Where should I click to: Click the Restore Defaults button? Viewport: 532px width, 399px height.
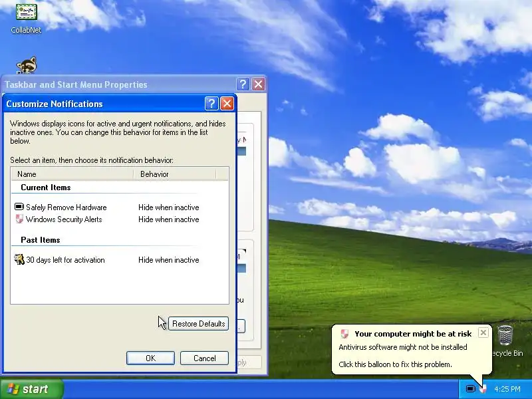(x=198, y=324)
